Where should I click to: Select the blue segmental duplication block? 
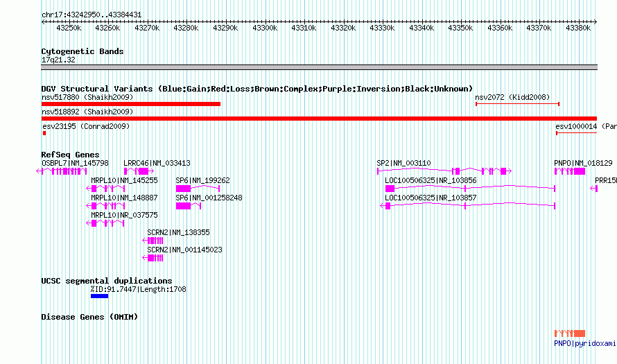point(100,296)
